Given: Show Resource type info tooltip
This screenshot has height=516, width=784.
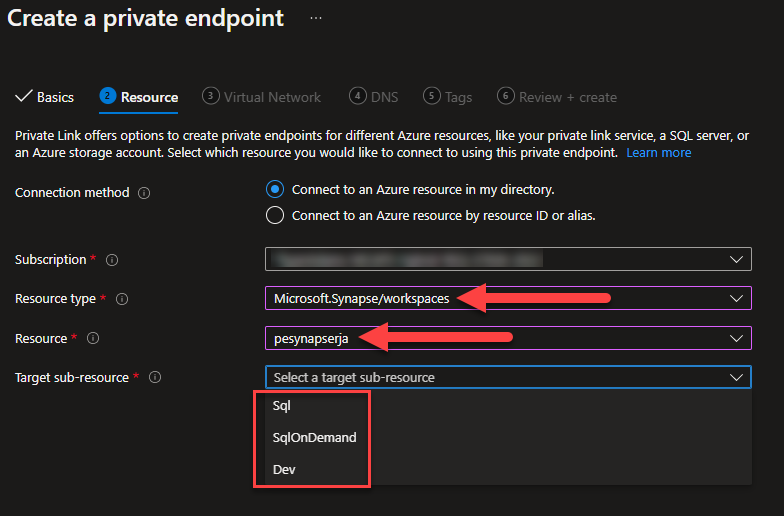Looking at the screenshot, I should (x=122, y=299).
